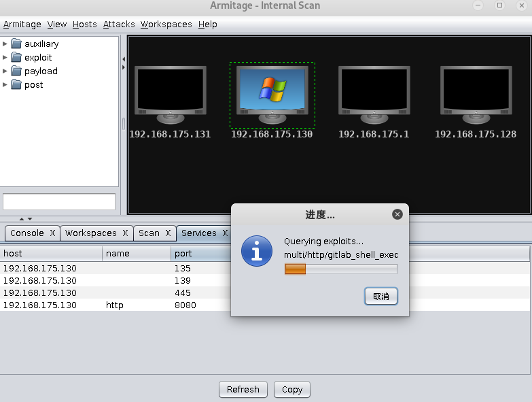Click the Refresh button

pyautogui.click(x=243, y=389)
